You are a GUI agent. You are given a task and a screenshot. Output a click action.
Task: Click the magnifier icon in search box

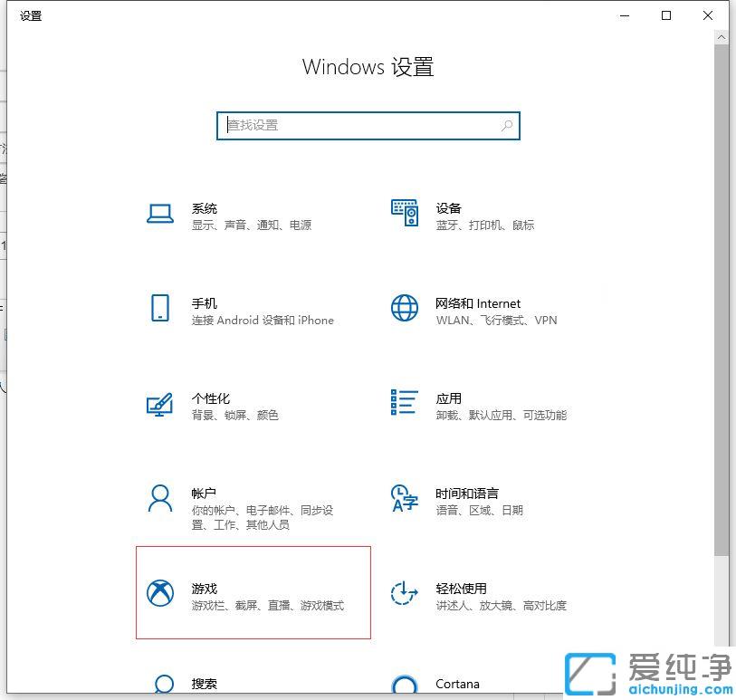[x=508, y=125]
